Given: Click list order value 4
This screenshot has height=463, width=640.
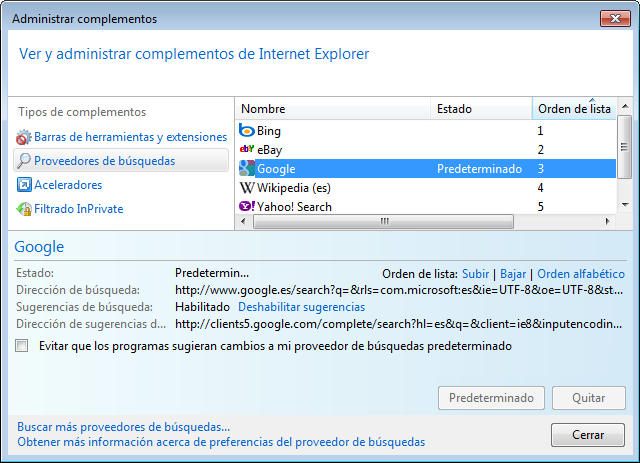Looking at the screenshot, I should 540,187.
